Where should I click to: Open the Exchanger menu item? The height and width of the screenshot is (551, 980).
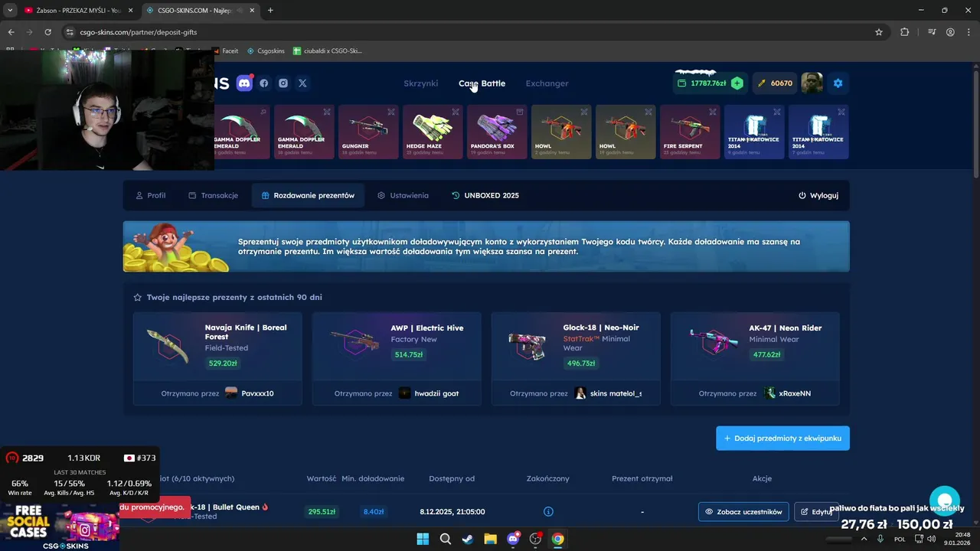(x=547, y=83)
